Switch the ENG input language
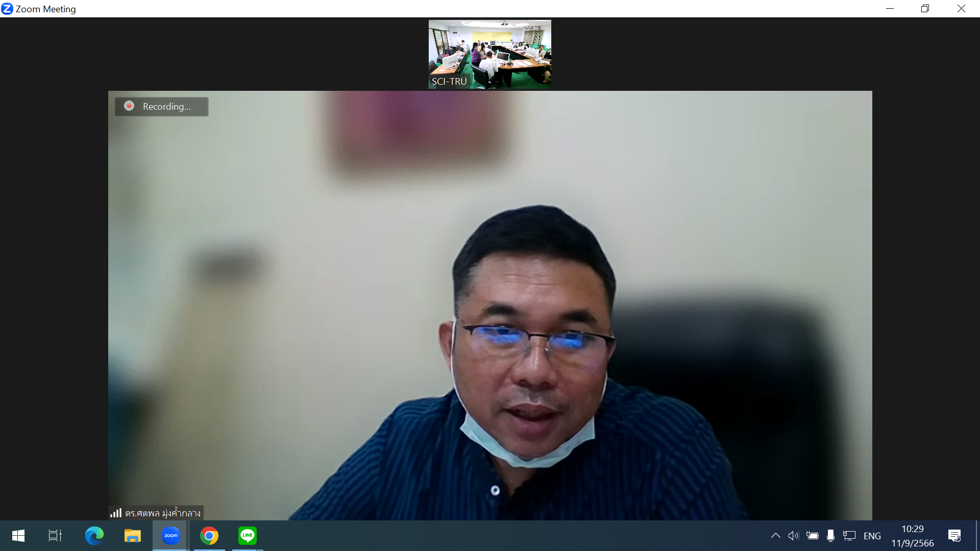980x551 pixels. (872, 536)
